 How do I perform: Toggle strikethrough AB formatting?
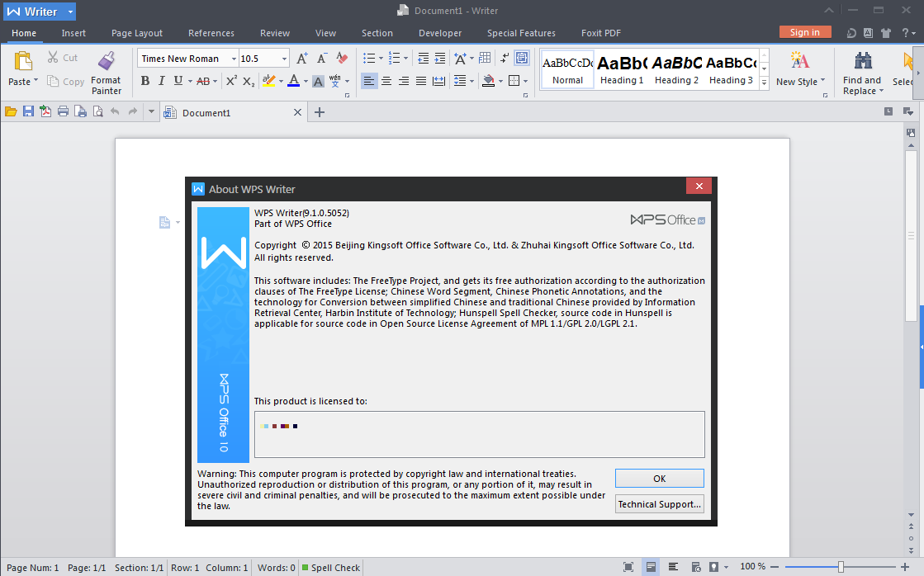tap(203, 81)
